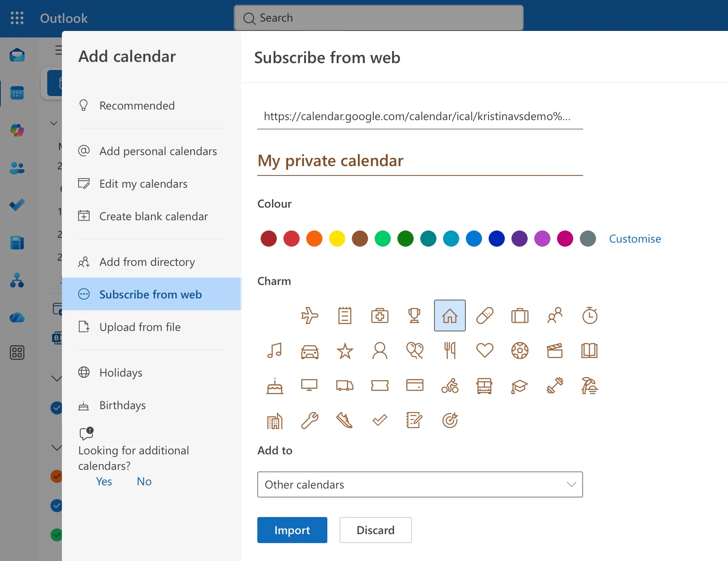Answer Yes to additional calendars
Viewport: 728px width, 561px height.
(104, 481)
